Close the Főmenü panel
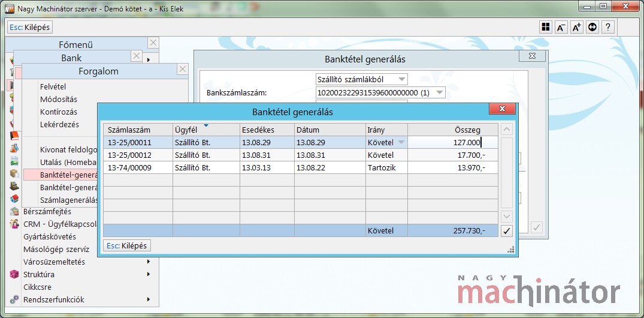The image size is (644, 318). (153, 43)
